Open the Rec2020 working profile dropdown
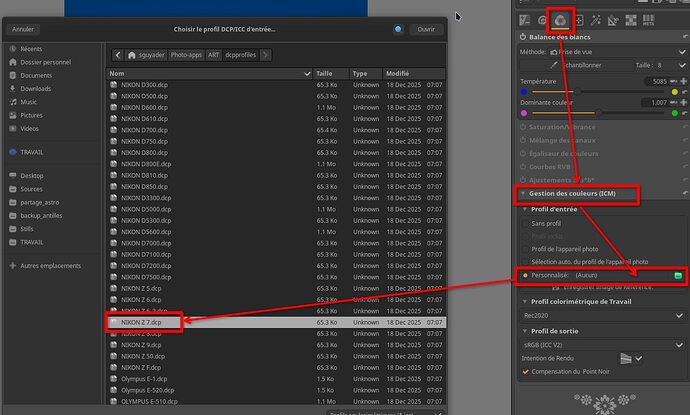This screenshot has width=690, height=415. [x=602, y=316]
